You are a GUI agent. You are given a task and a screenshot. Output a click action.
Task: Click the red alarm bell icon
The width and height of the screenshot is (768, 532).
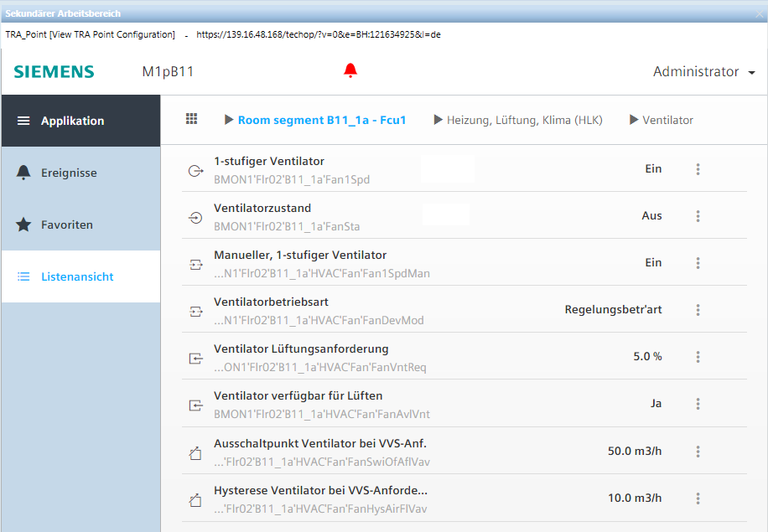(x=350, y=71)
